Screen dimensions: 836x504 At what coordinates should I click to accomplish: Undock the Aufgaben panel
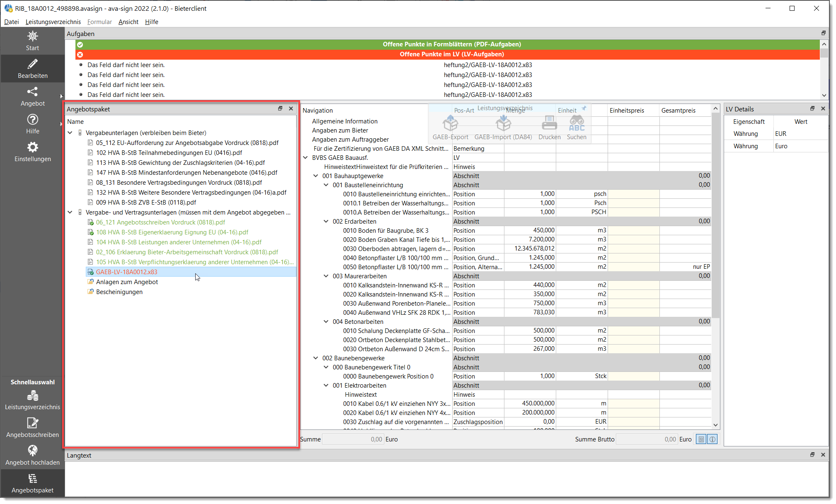pos(824,33)
